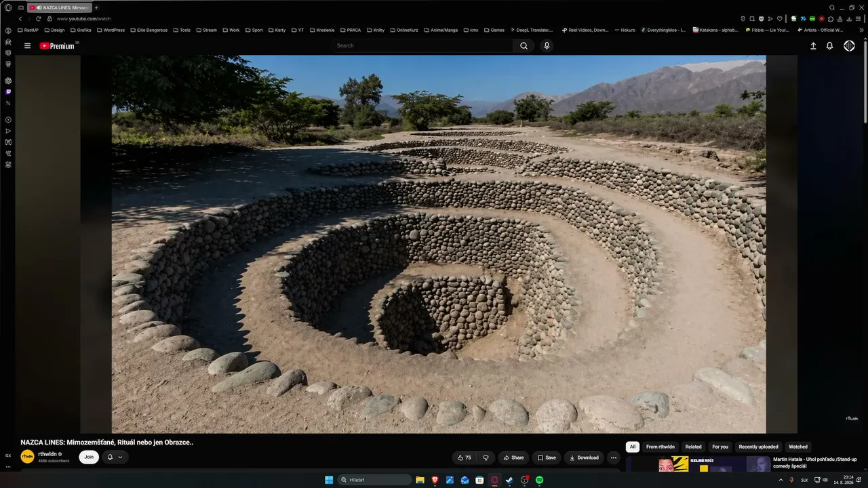Select the All filter chip
This screenshot has height=488, width=868.
(x=633, y=447)
